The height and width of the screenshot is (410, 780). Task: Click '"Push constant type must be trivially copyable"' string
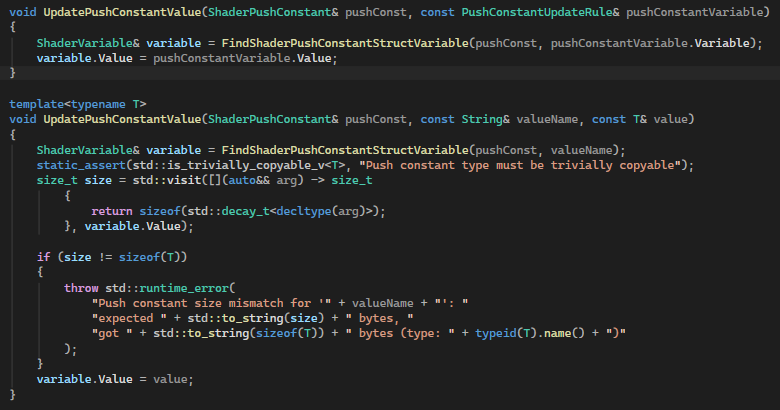(520, 165)
